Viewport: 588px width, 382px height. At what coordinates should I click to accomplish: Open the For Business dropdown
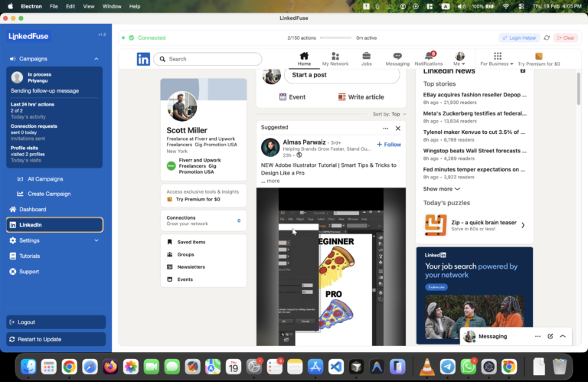(498, 59)
